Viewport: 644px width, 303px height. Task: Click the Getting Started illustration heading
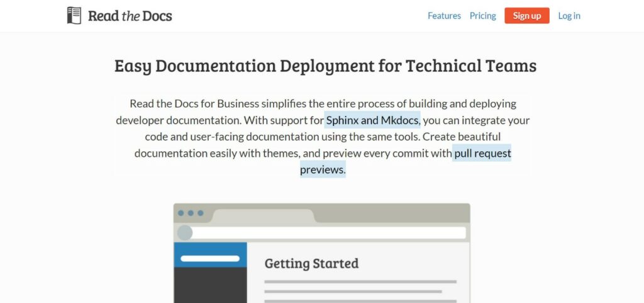point(311,263)
